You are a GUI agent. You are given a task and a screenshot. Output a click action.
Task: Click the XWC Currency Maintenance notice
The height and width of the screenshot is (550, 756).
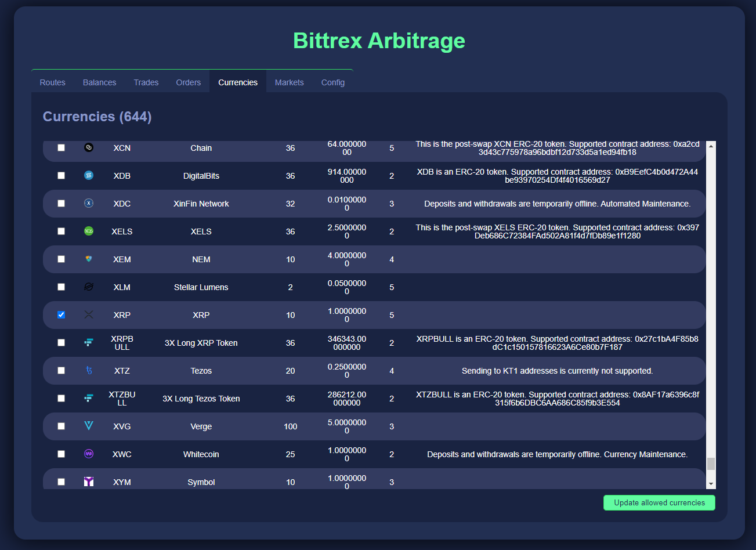click(x=558, y=454)
